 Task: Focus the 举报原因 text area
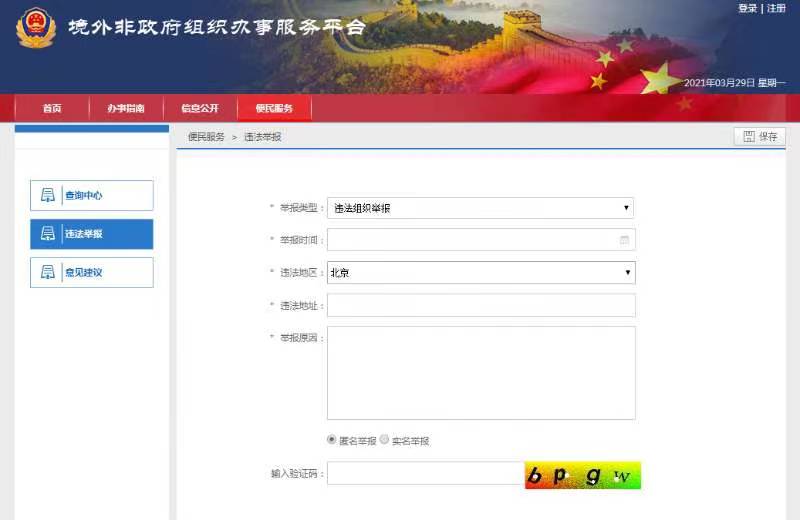(x=480, y=372)
